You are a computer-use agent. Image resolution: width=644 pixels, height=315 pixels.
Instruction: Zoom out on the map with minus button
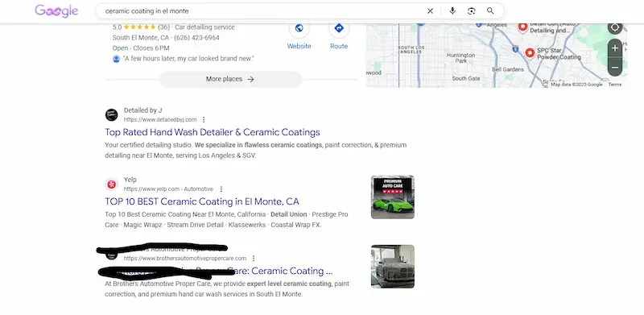(615, 67)
